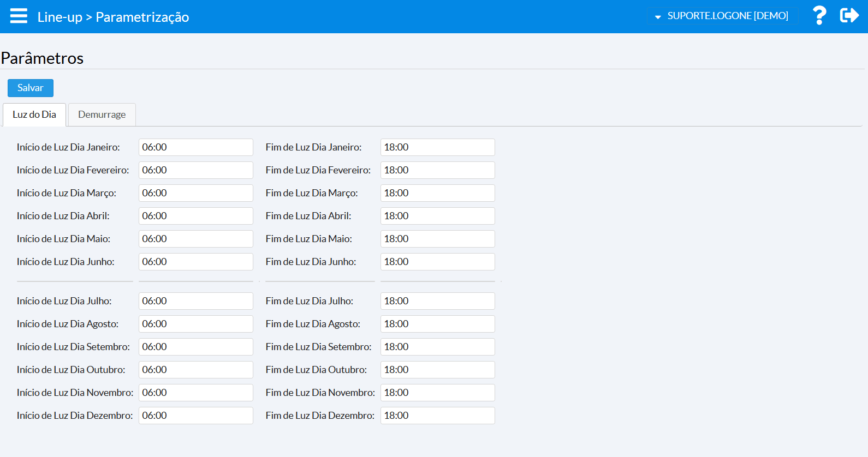Edit the Início de Luz Dia Agosto input
Image resolution: width=868 pixels, height=457 pixels.
195,324
